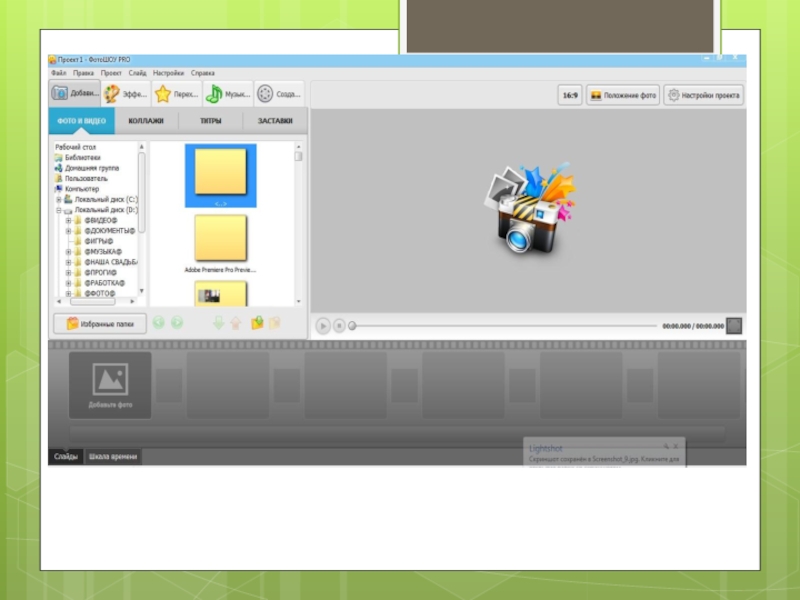
Task: Open the Effects tab with palette icon
Action: coord(126,94)
